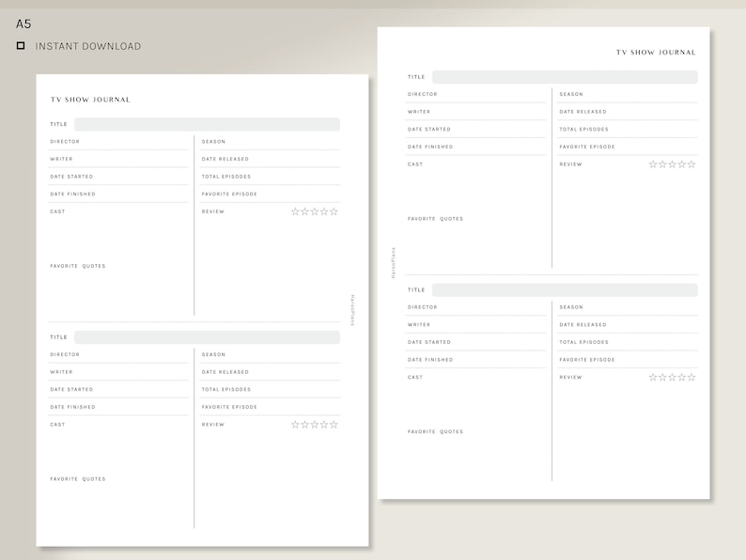Click the A5 size label

[x=23, y=23]
